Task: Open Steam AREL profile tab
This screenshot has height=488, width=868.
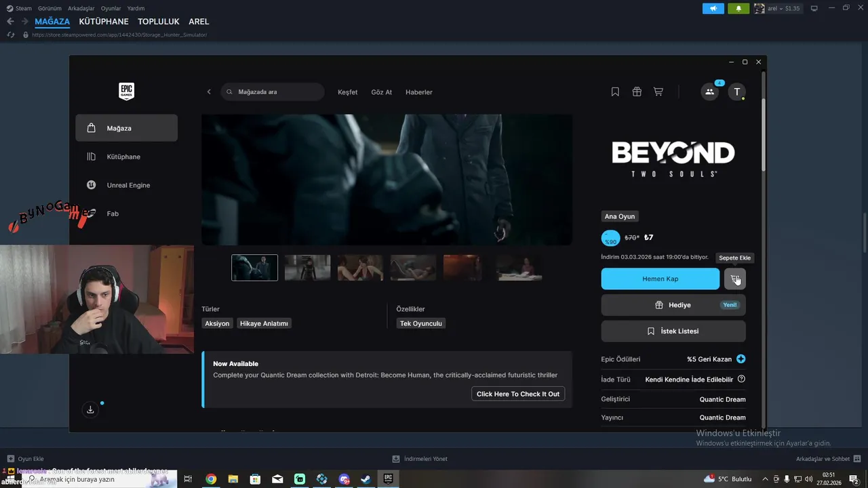Action: pos(199,22)
